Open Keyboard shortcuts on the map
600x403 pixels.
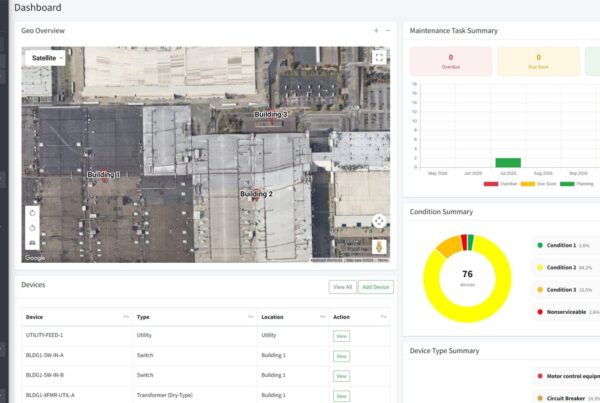(326, 260)
